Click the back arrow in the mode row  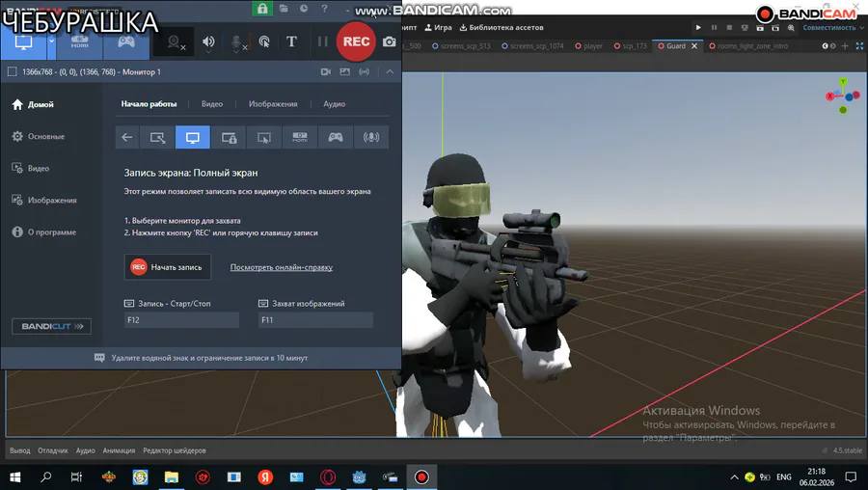(x=126, y=137)
